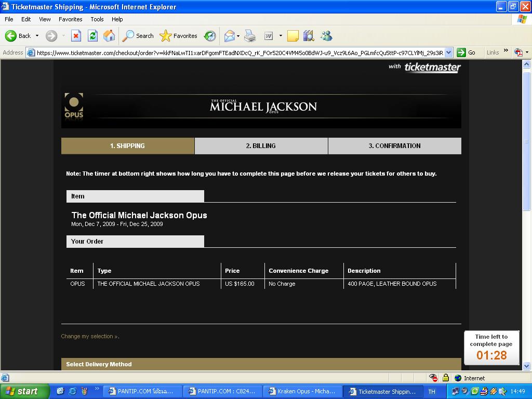
Task: Click the yellow Discuss note icon
Action: [293, 36]
